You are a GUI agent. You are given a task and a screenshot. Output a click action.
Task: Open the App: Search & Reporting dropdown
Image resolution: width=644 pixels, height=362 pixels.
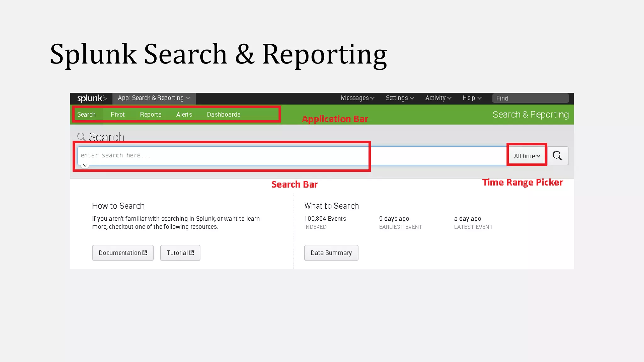[x=154, y=98]
